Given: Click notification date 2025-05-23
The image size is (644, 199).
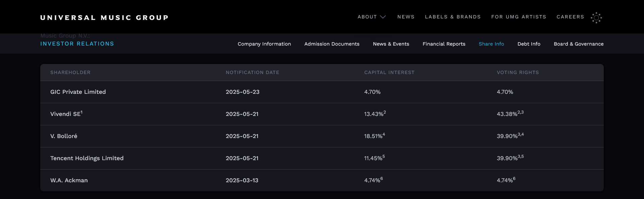Looking at the screenshot, I should click(243, 92).
